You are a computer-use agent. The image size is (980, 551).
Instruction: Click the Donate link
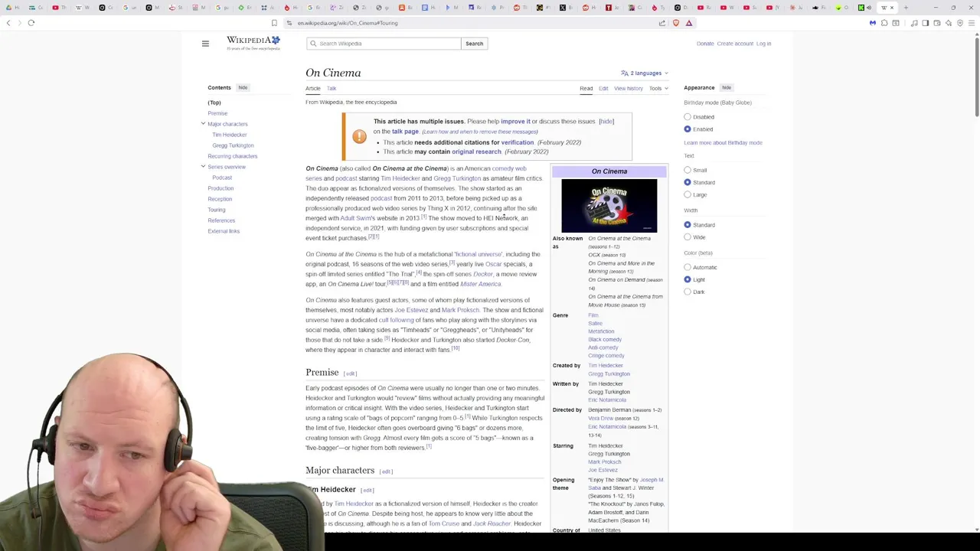[x=705, y=44]
